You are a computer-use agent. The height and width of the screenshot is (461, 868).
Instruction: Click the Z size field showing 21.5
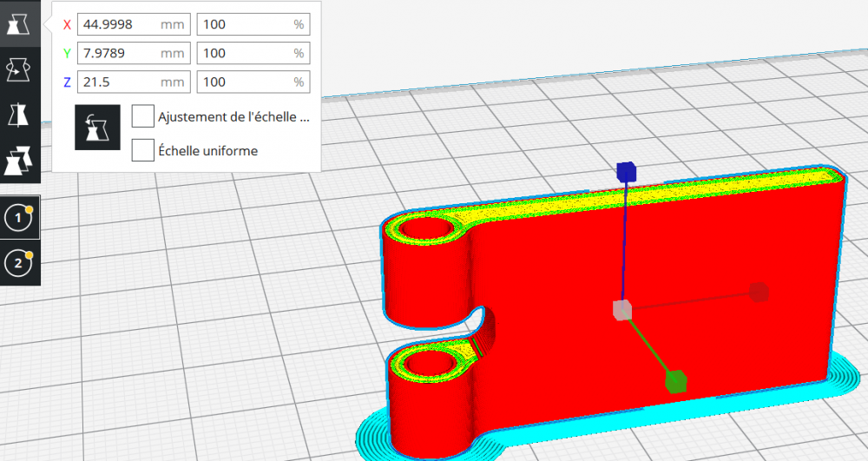click(x=134, y=82)
